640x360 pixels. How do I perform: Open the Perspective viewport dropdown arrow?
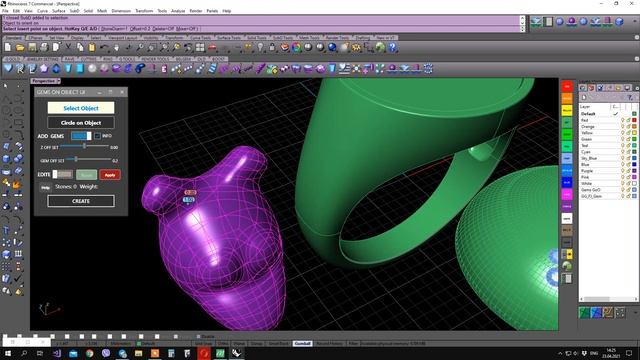click(59, 81)
